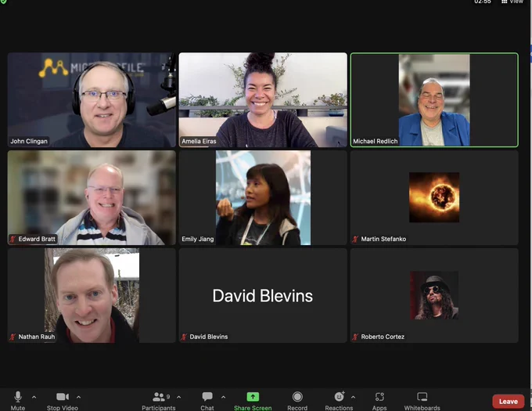Image resolution: width=532 pixels, height=411 pixels.
Task: Stop Video camera icon
Action: point(63,397)
